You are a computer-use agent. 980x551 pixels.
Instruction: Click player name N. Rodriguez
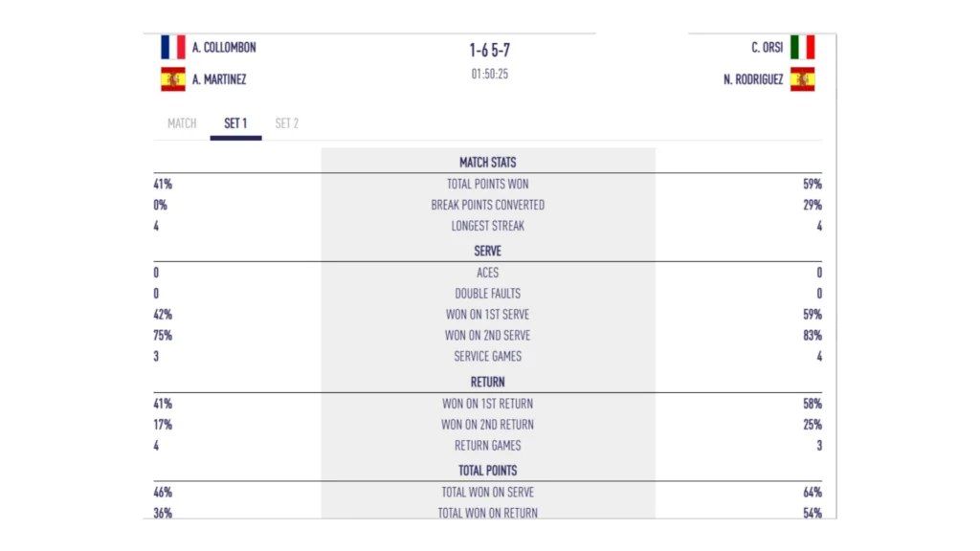753,79
